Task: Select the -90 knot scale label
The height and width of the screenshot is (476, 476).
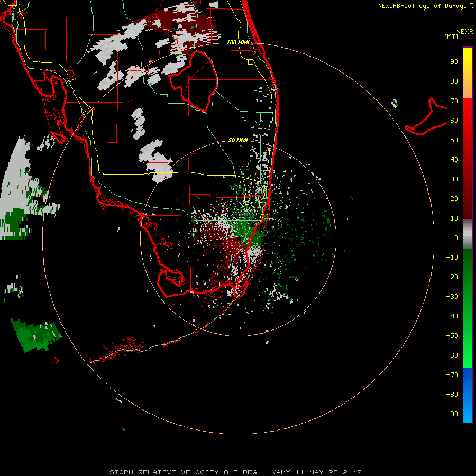Action: pyautogui.click(x=452, y=414)
